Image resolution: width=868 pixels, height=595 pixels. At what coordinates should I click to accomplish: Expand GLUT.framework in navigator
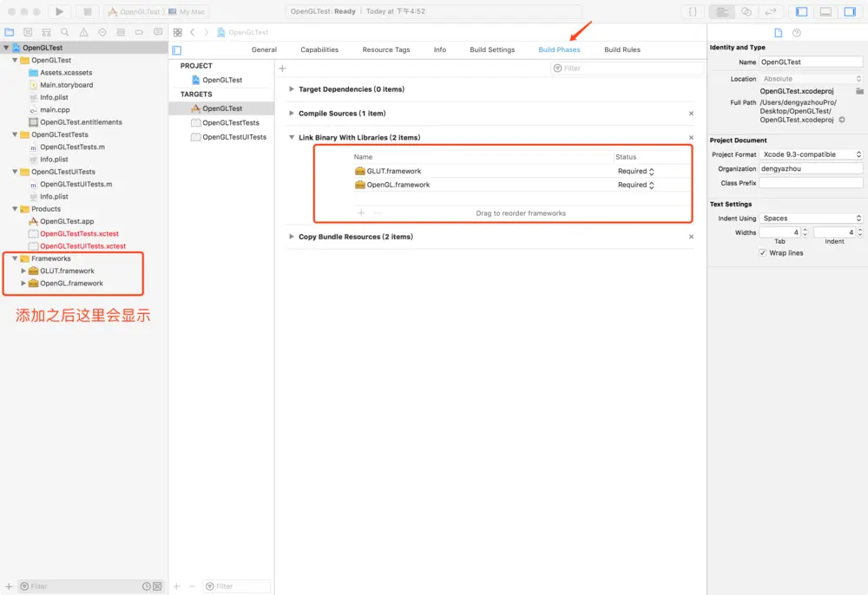pos(23,271)
